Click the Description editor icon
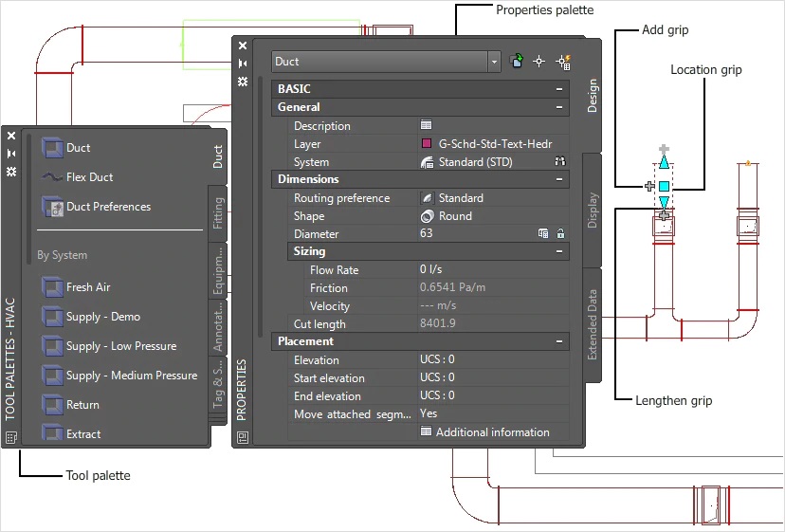The height and width of the screenshot is (532, 785). coord(427,126)
